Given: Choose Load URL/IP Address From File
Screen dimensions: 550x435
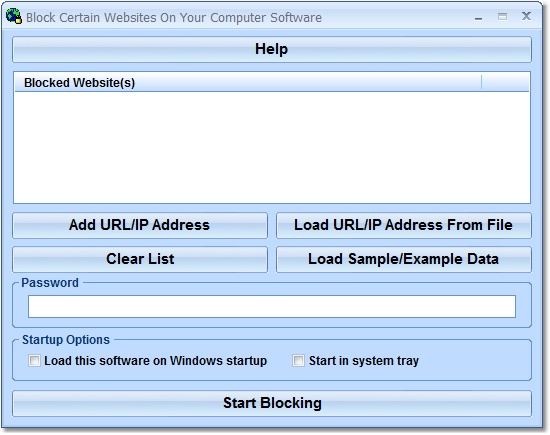Looking at the screenshot, I should tap(404, 225).
